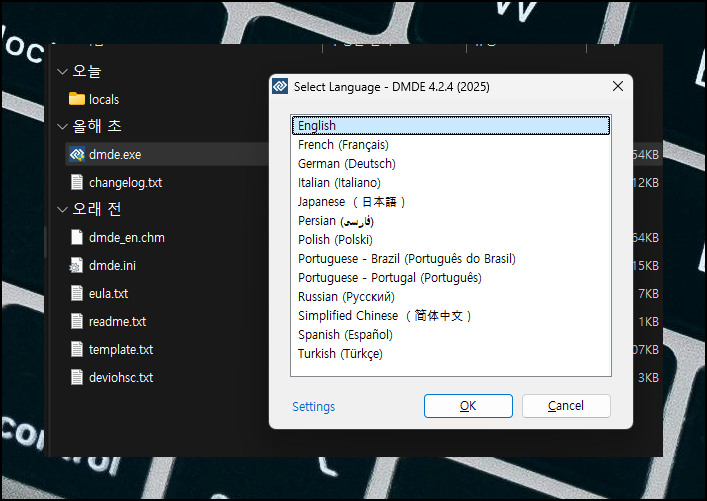Select the changelog.txt file icon

77,182
